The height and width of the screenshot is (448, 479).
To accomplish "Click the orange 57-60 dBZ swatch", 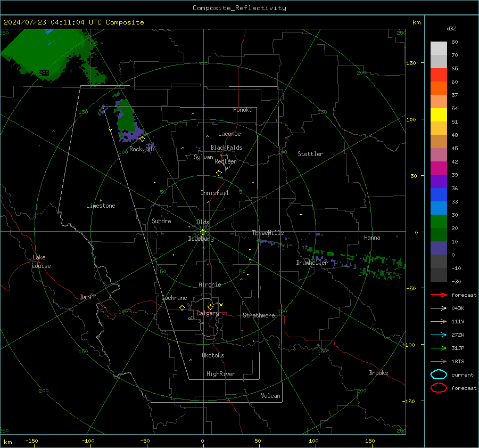I will point(439,88).
